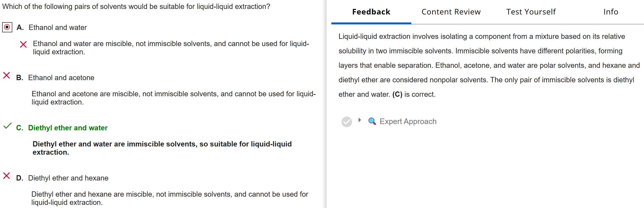This screenshot has height=208, width=644.
Task: Click the green checkmark next to option C
Action: coord(7,126)
